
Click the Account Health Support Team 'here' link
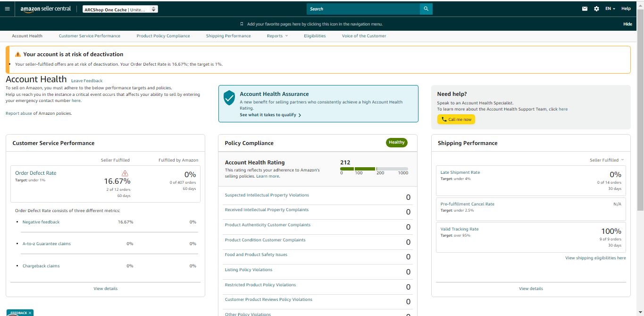563,109
